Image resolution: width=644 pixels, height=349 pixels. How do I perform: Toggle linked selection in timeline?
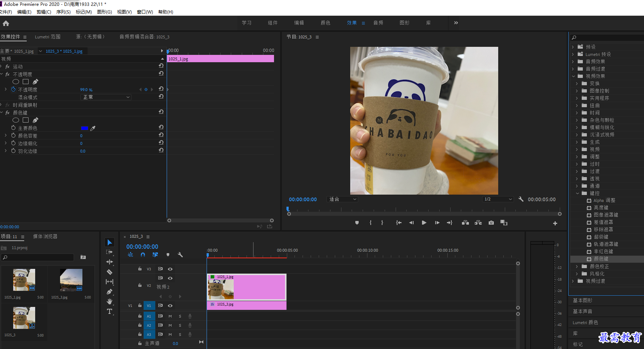point(155,255)
